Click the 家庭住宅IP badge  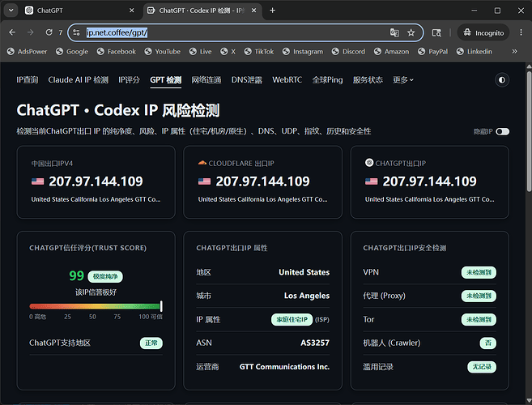[x=292, y=319]
